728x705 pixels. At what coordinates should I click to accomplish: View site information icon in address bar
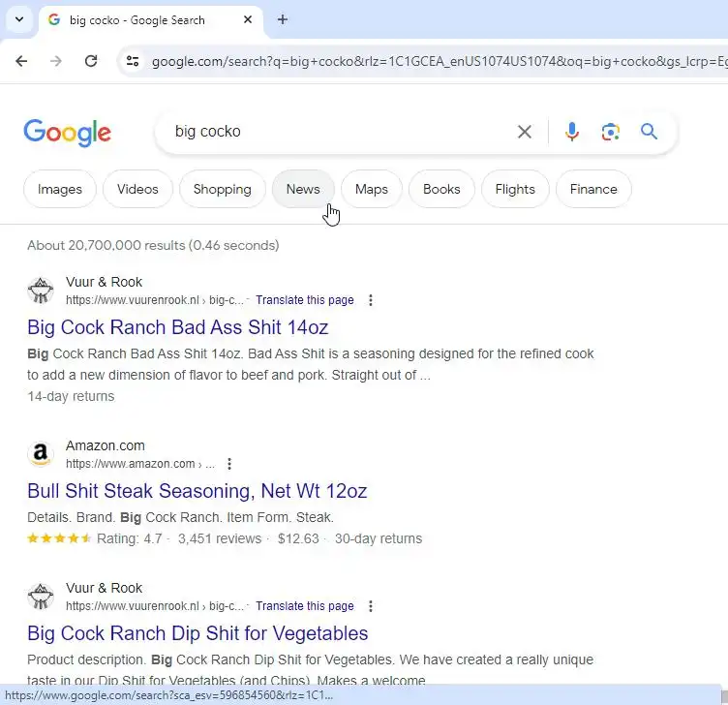pyautogui.click(x=133, y=61)
